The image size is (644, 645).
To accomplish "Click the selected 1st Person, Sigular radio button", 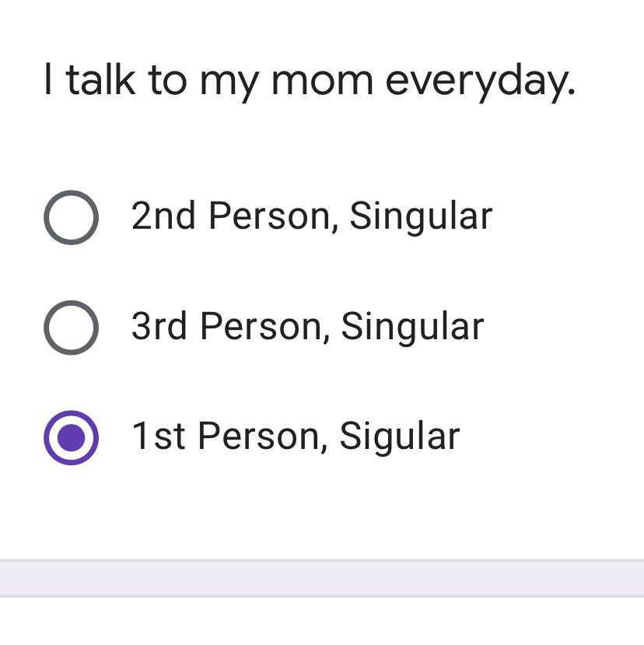I will (71, 437).
